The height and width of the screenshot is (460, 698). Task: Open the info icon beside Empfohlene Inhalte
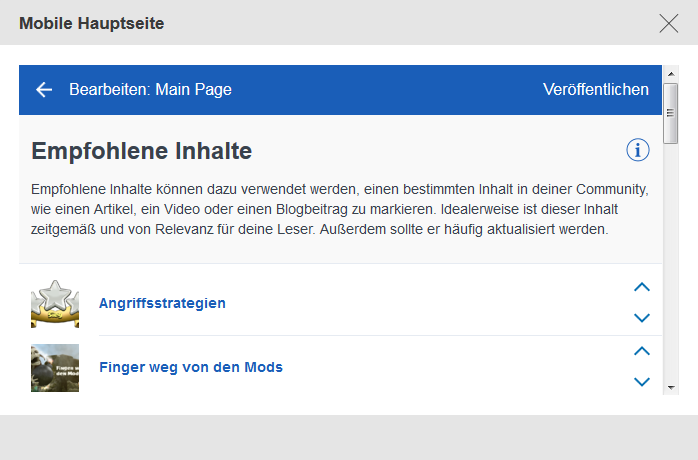637,150
